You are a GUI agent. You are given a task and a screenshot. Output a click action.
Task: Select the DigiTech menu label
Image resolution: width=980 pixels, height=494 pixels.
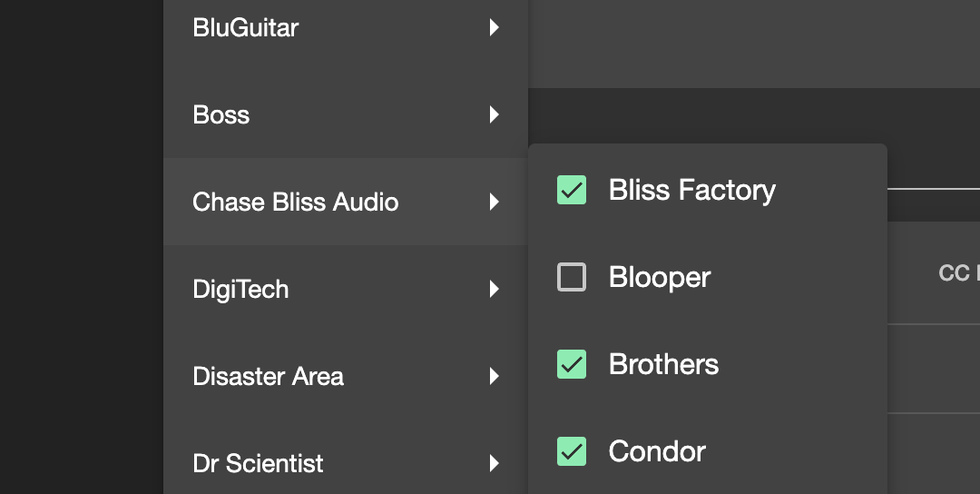241,290
